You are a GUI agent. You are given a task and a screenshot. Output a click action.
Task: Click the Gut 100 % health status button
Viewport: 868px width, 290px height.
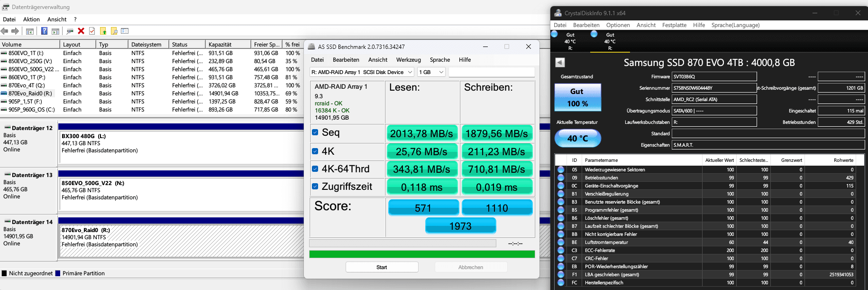[577, 97]
